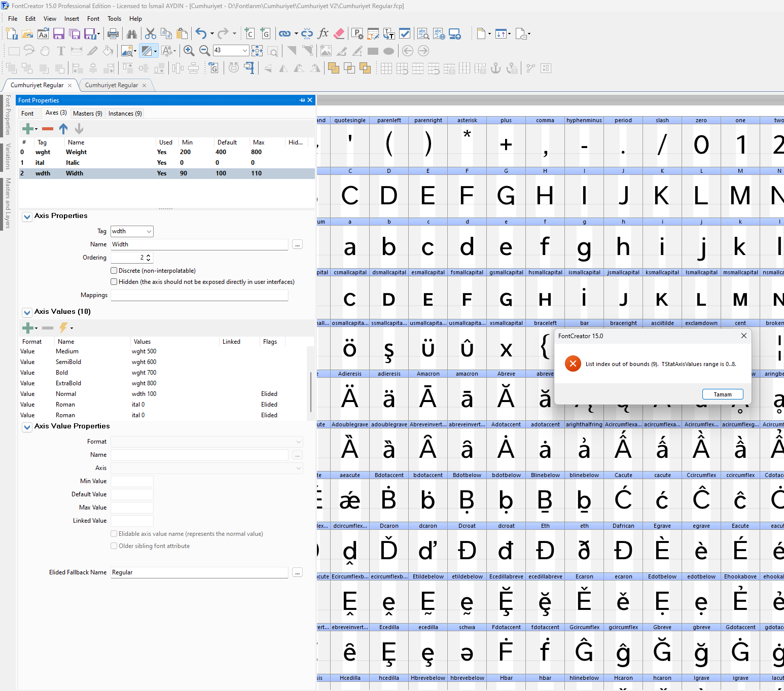Viewport: 784px width, 691px height.
Task: Click the Zoom Out magnifier icon
Action: [204, 51]
